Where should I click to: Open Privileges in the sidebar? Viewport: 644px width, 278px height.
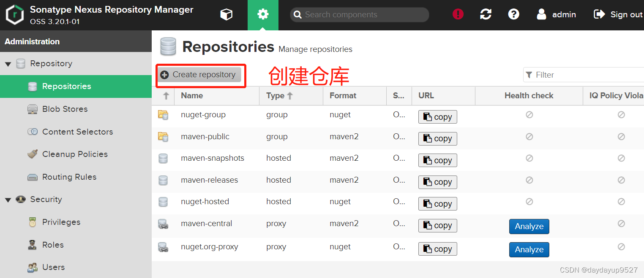[76, 222]
